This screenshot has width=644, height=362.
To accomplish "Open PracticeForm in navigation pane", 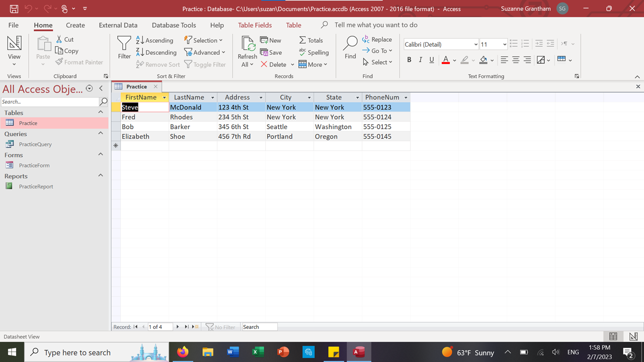I will (x=34, y=165).
